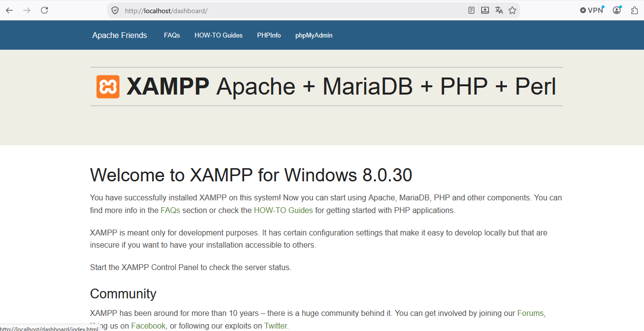Image resolution: width=644 pixels, height=331 pixels.
Task: Focus the localhost/dashboard address bar
Action: click(x=293, y=10)
